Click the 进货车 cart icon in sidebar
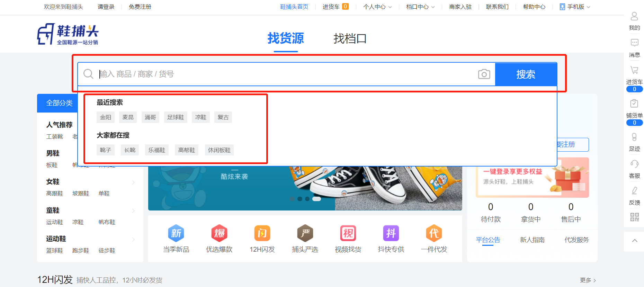The height and width of the screenshot is (287, 644). 634,71
